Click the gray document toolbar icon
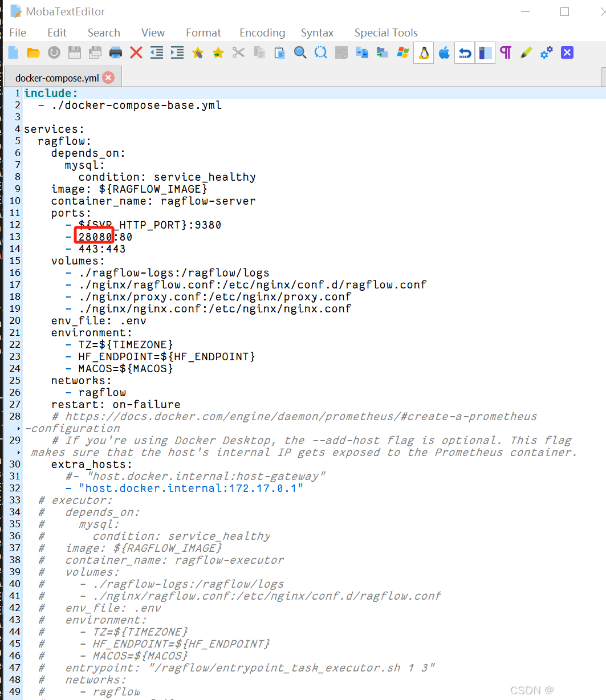 [341, 53]
